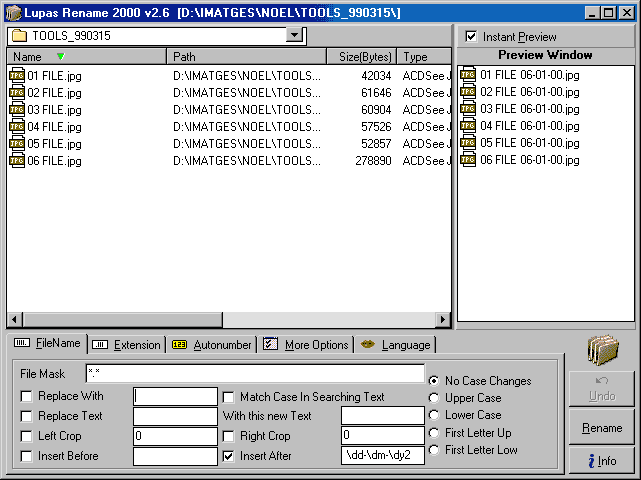This screenshot has width=641, height=480.
Task: Enable the Replace With checkbox
Action: (x=27, y=397)
